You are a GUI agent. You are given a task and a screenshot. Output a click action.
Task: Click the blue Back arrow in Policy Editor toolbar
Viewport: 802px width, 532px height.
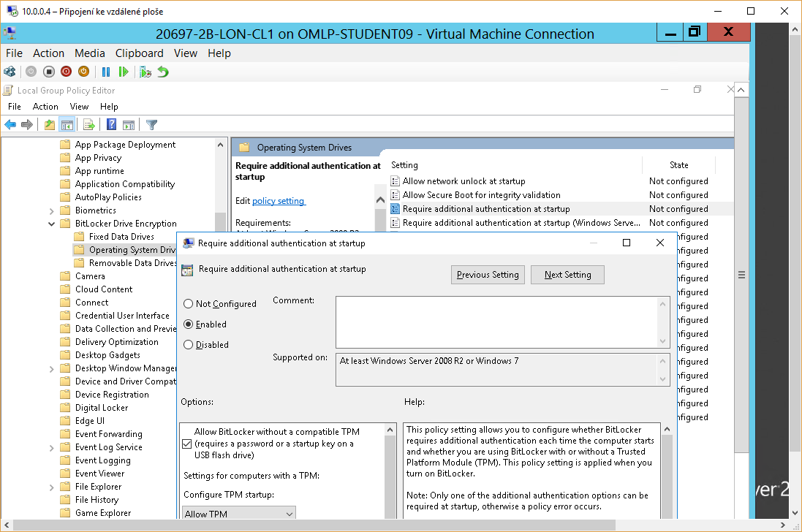tap(10, 124)
